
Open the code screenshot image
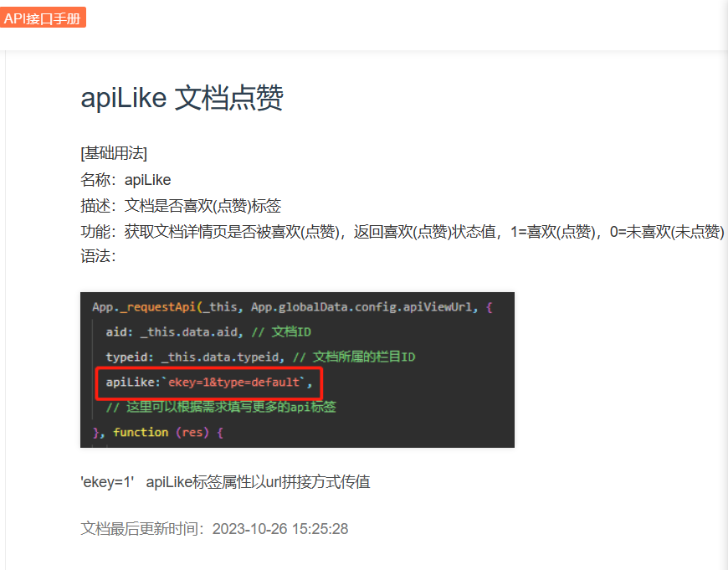tap(297, 370)
